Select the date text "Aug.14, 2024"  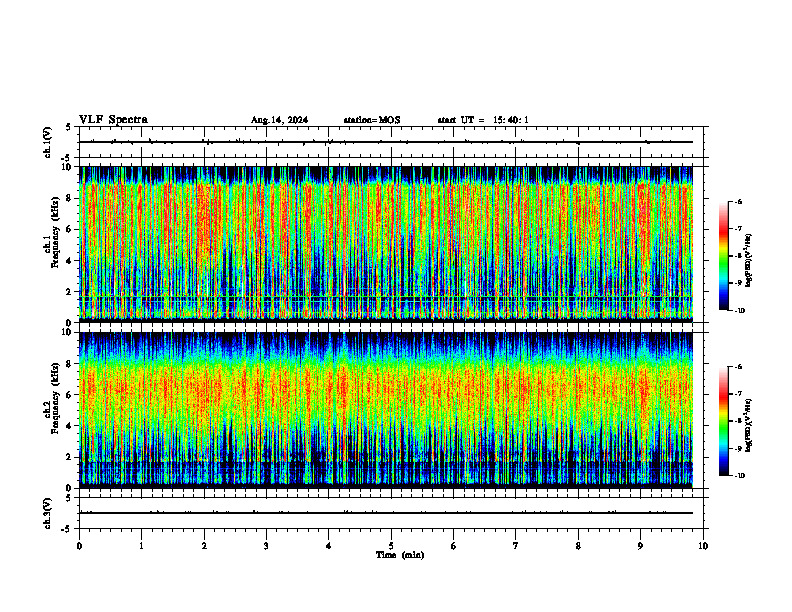pyautogui.click(x=279, y=120)
